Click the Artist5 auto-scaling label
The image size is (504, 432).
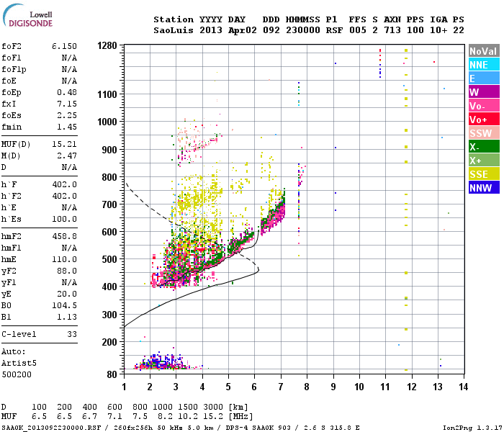19,363
